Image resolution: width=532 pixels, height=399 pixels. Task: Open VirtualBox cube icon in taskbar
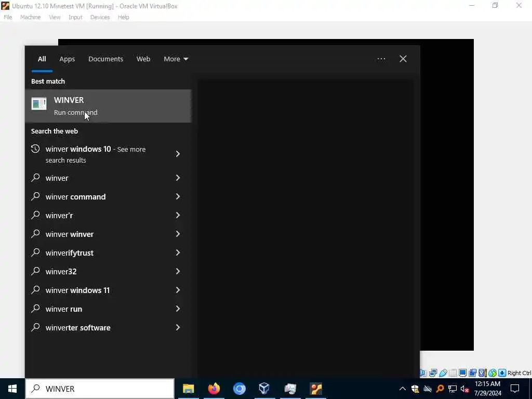click(x=264, y=389)
